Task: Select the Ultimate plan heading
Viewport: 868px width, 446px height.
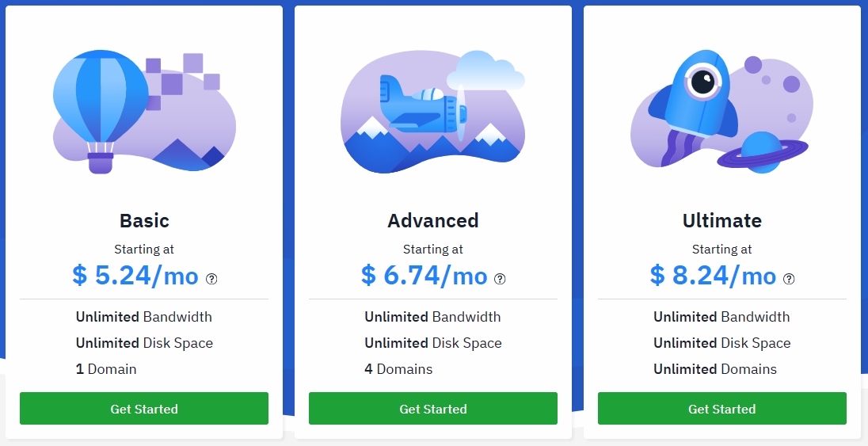Action: [x=721, y=220]
